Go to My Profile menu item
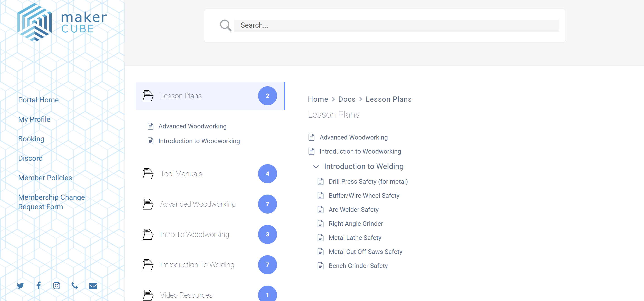644x301 pixels. [34, 119]
